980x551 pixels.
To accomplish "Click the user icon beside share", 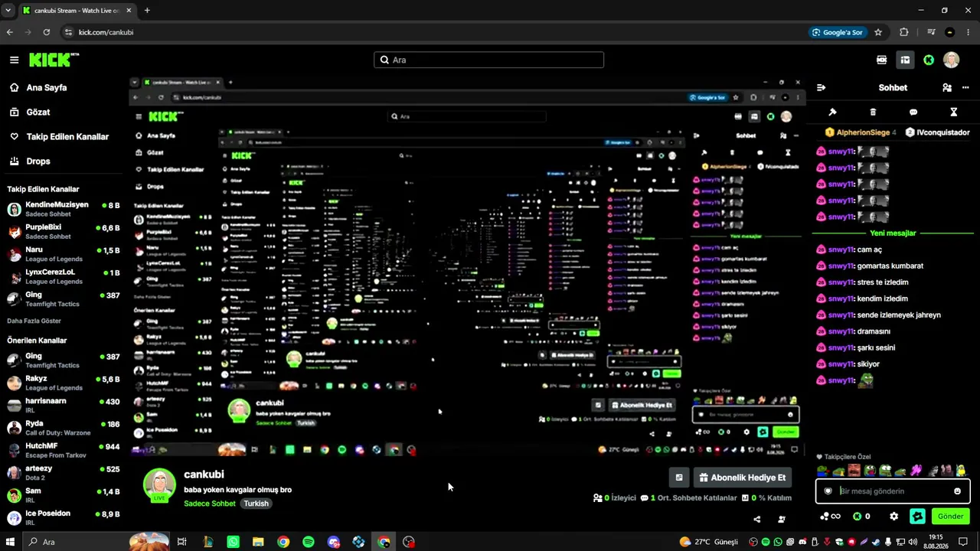I will coord(781,519).
